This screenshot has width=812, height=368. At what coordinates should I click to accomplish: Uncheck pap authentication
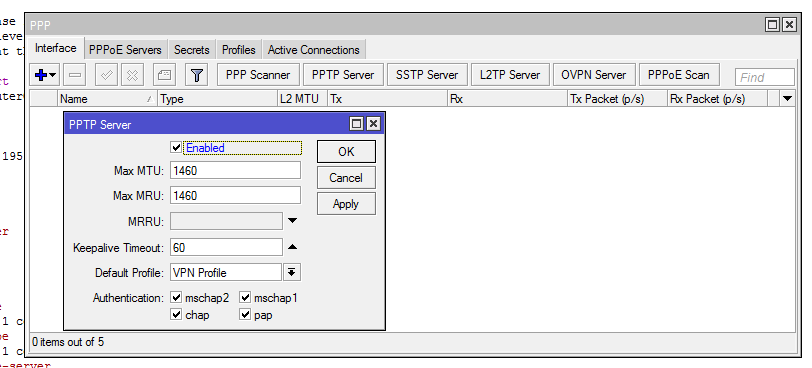pyautogui.click(x=245, y=315)
